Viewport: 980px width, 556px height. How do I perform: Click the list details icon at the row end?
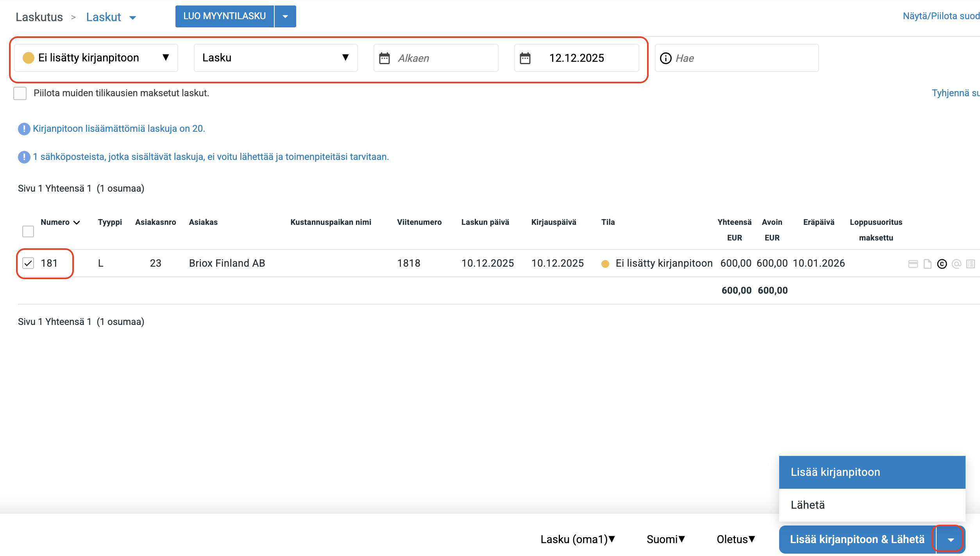[x=971, y=264]
